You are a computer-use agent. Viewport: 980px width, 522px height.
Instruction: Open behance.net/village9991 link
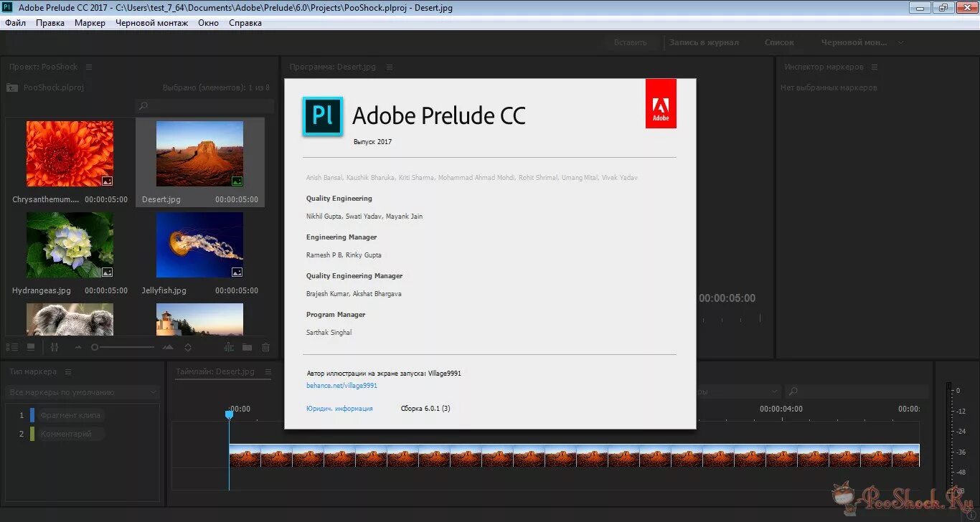click(x=341, y=386)
